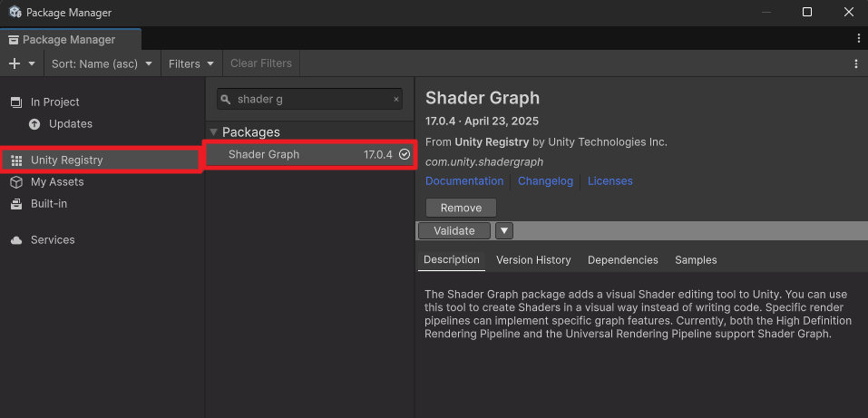Image resolution: width=868 pixels, height=418 pixels.
Task: Open the Licenses link
Action: [x=610, y=181]
